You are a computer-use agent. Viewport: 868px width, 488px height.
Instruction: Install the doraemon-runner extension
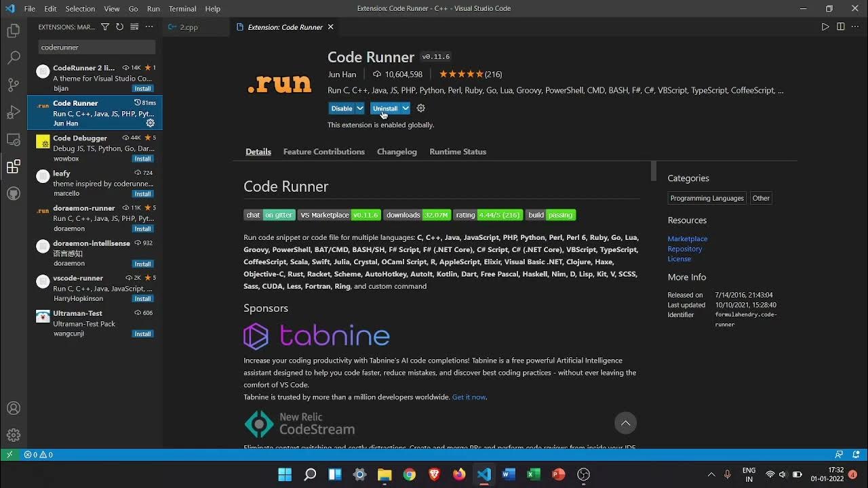coord(142,229)
